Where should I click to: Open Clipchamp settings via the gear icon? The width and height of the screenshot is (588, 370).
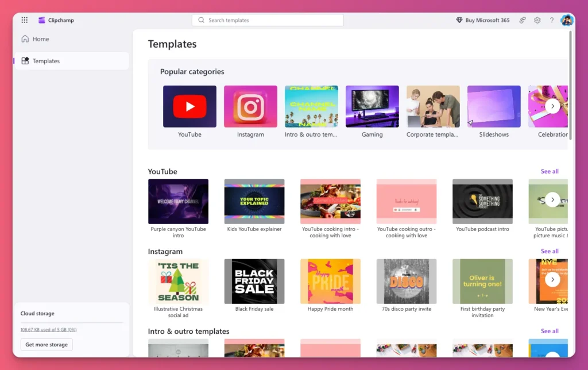(x=537, y=20)
